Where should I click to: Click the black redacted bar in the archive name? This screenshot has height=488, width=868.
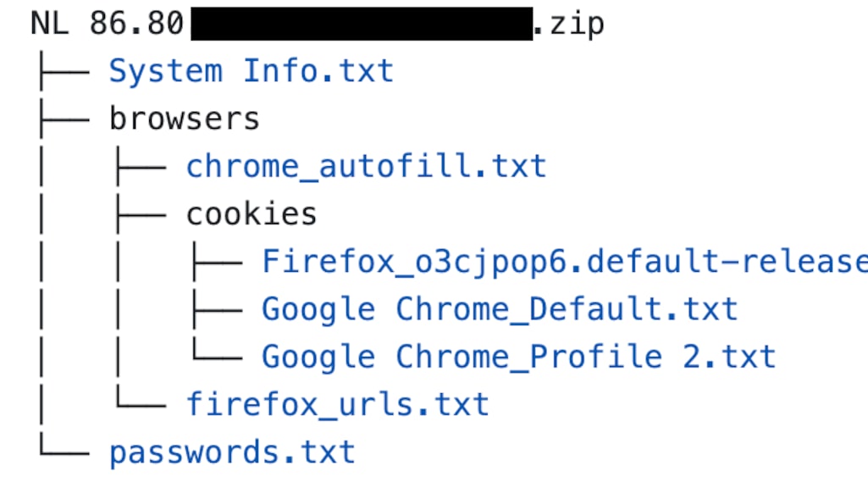(x=361, y=23)
